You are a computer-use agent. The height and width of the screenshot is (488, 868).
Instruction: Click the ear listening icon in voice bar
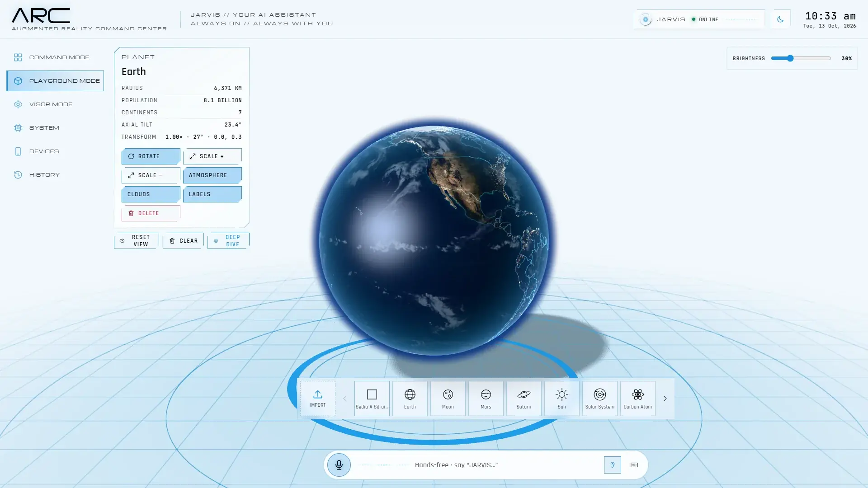coord(612,465)
